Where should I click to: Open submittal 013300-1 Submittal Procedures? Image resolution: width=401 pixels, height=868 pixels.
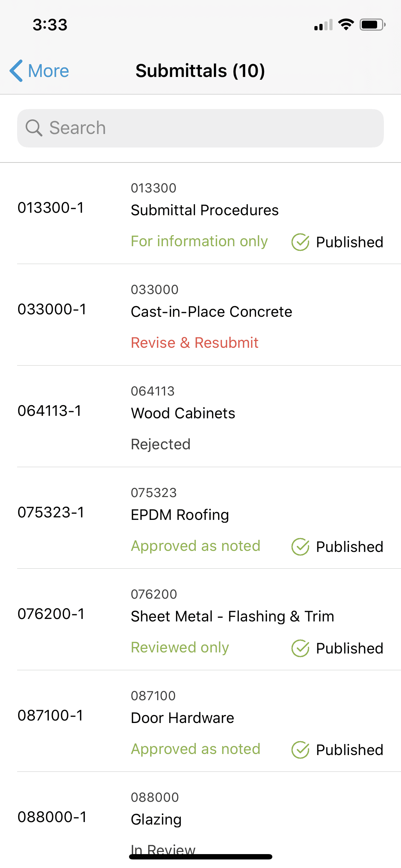tap(205, 210)
